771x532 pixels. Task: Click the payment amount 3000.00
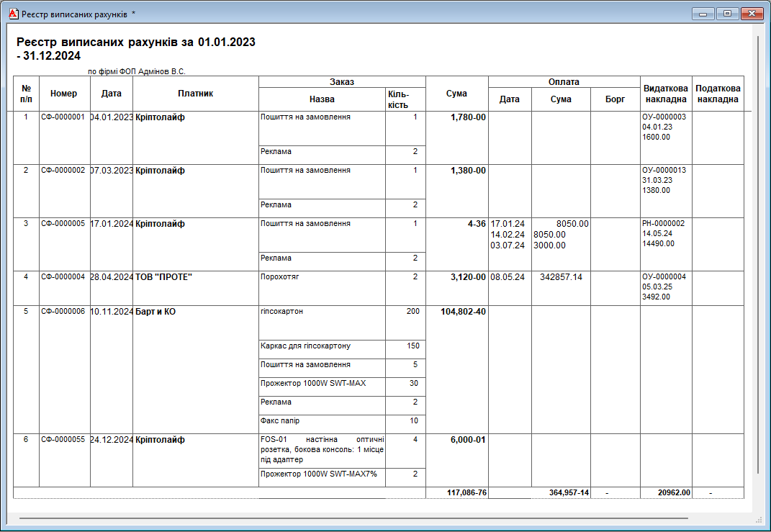(x=550, y=245)
